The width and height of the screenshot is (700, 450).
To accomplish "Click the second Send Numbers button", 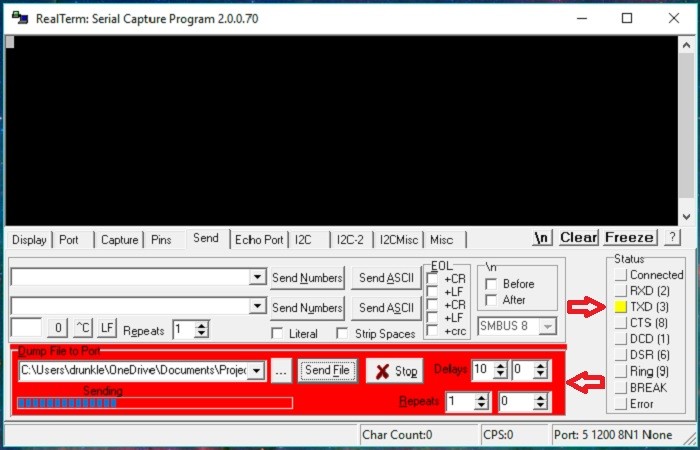I will click(307, 308).
